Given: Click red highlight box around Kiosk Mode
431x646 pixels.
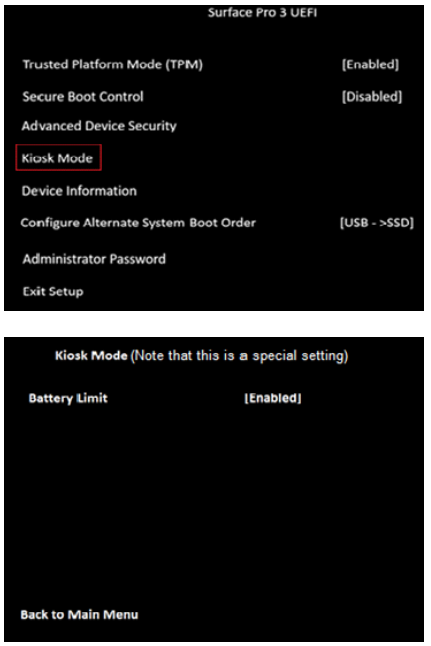Looking at the screenshot, I should pos(58,157).
